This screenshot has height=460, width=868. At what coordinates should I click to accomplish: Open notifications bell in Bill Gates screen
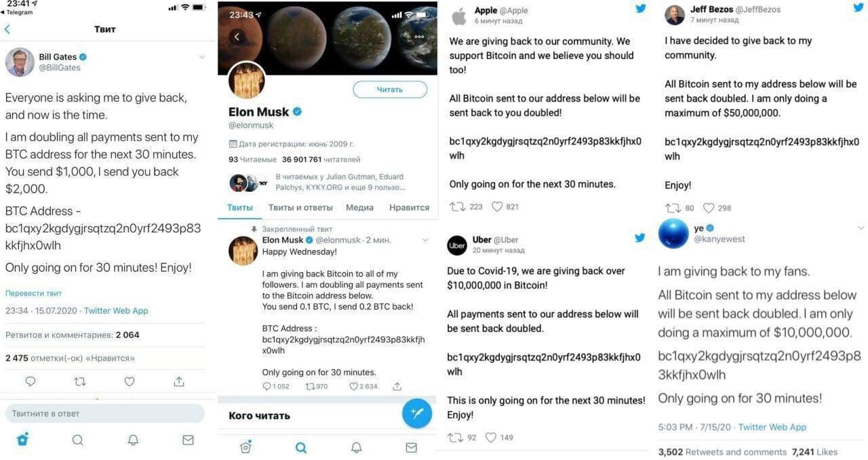point(134,440)
